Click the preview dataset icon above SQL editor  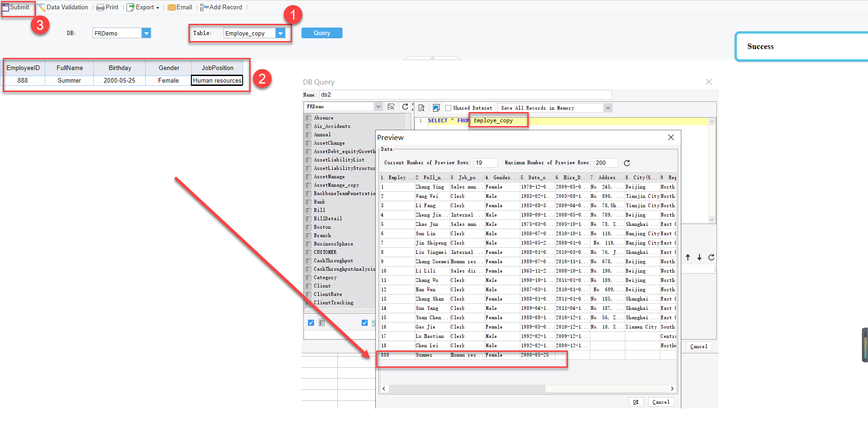tap(421, 108)
